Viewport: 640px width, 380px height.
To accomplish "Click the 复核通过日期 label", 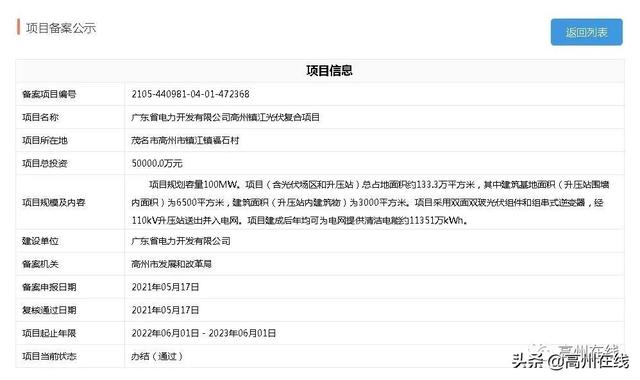I will pyautogui.click(x=49, y=310).
